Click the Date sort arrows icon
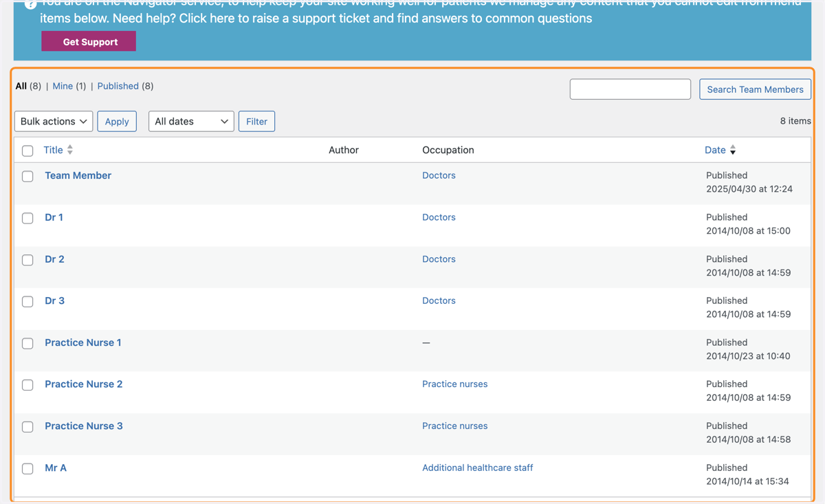Image resolution: width=825 pixels, height=504 pixels. (733, 150)
